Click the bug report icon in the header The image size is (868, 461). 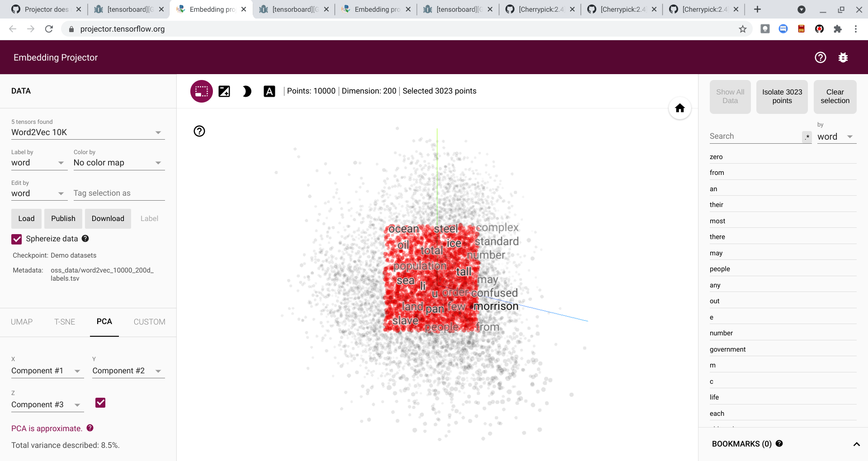tap(844, 57)
